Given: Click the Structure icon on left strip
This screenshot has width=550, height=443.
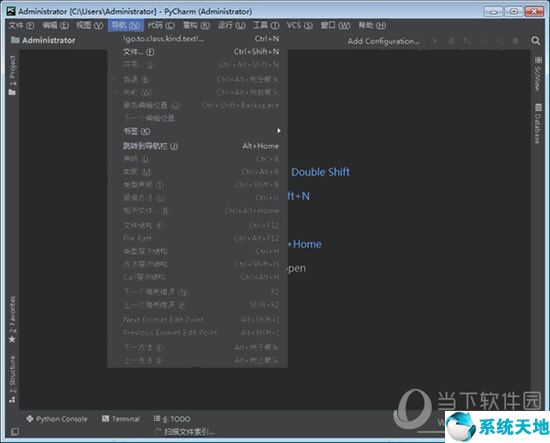Looking at the screenshot, I should click(12, 400).
